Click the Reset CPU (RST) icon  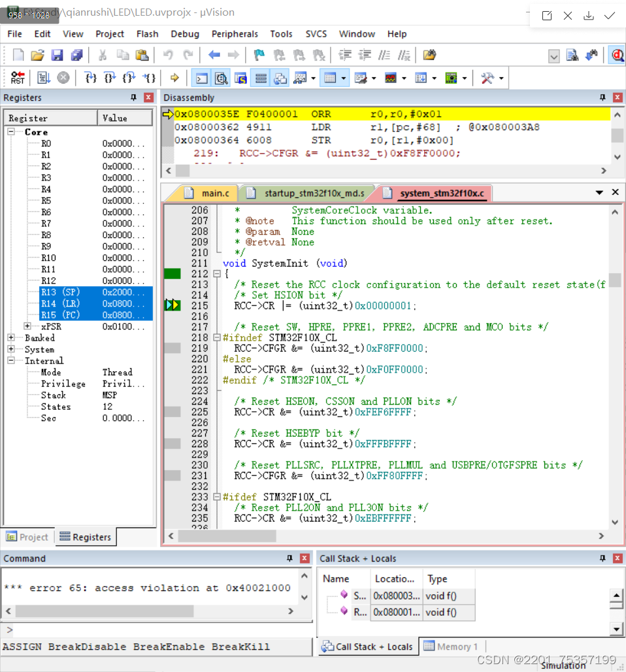tap(18, 78)
